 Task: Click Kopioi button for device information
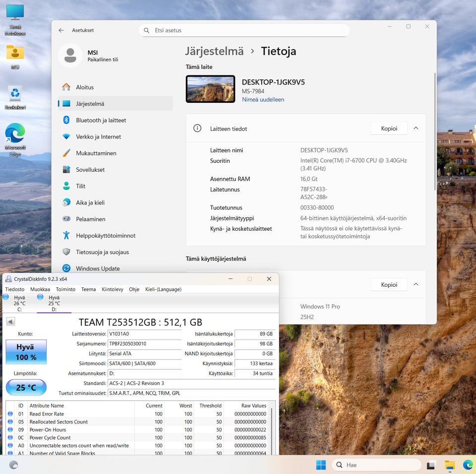click(389, 129)
